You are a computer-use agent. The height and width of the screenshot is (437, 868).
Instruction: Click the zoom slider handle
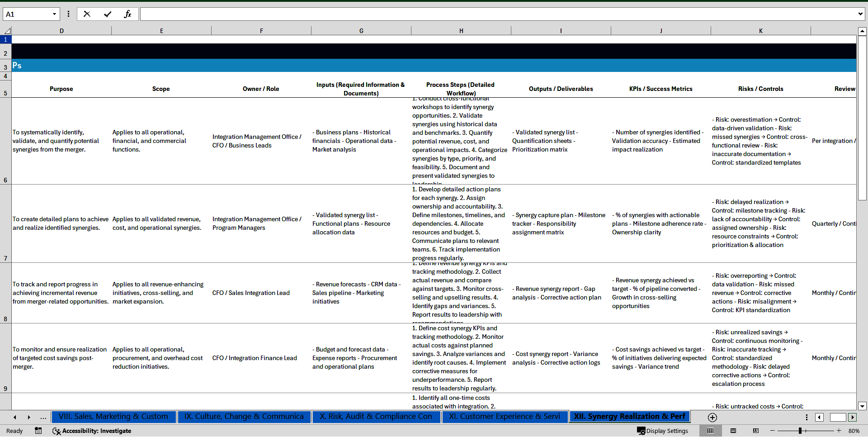coord(800,431)
